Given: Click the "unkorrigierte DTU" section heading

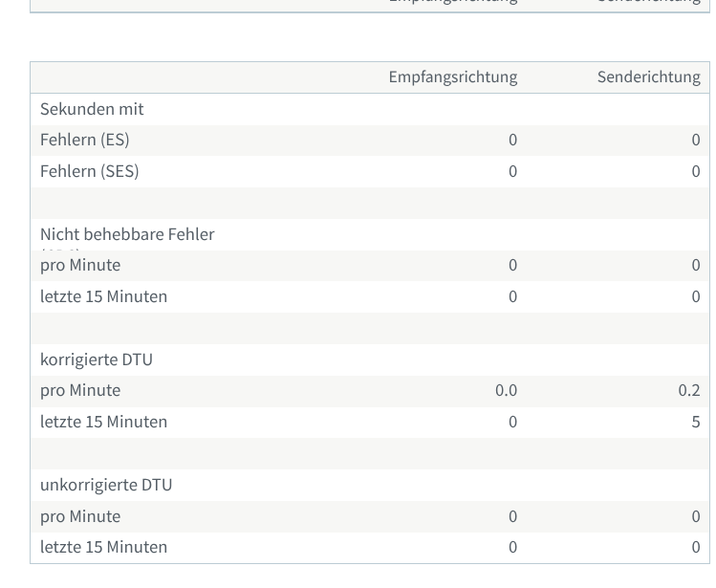Looking at the screenshot, I should pyautogui.click(x=106, y=485).
